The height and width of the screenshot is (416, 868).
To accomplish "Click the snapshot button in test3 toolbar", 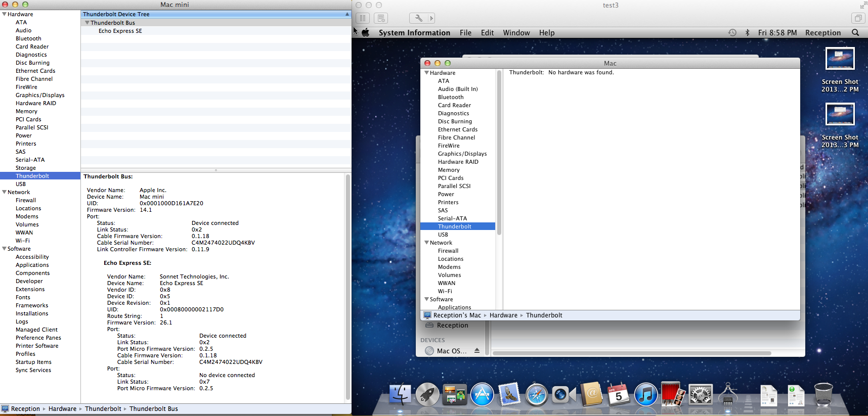I will [x=381, y=18].
